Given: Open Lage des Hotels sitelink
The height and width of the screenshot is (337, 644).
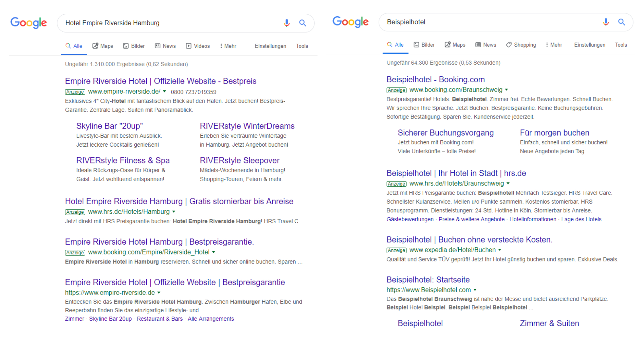Looking at the screenshot, I should pos(581,219).
